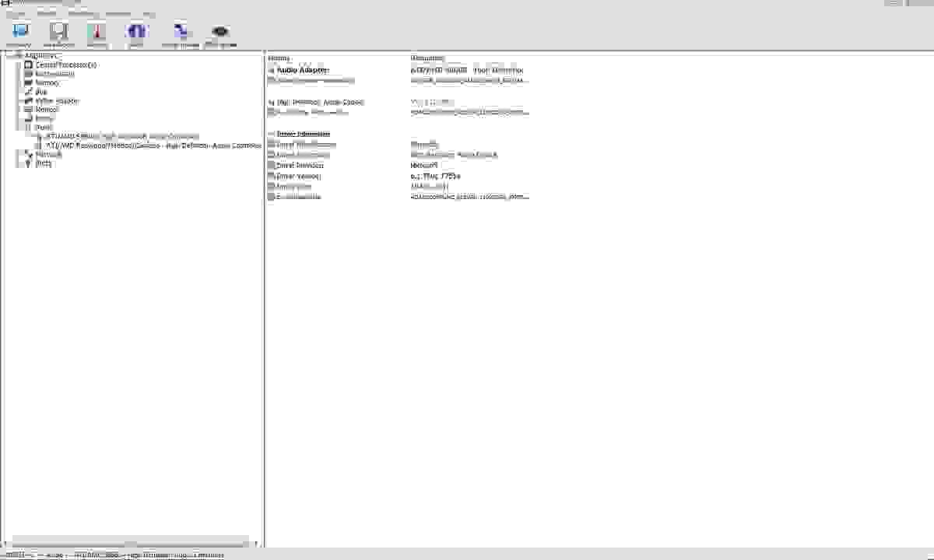Collapse the Driver Information section
This screenshot has height=560, width=934.
[269, 133]
